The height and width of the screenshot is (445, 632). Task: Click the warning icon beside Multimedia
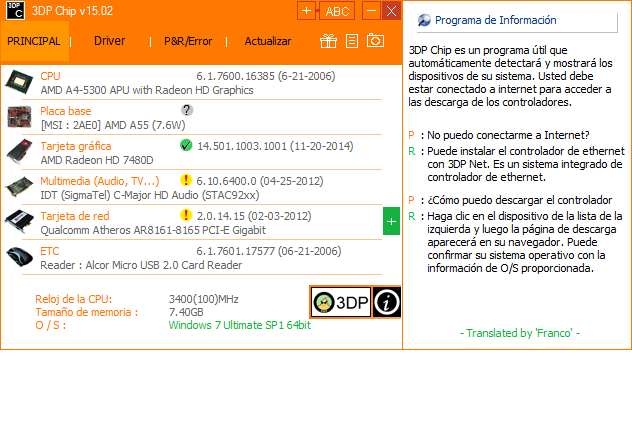[x=186, y=180]
